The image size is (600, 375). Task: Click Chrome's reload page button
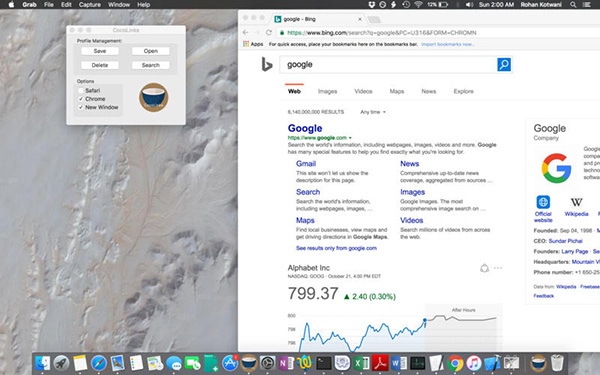point(269,33)
